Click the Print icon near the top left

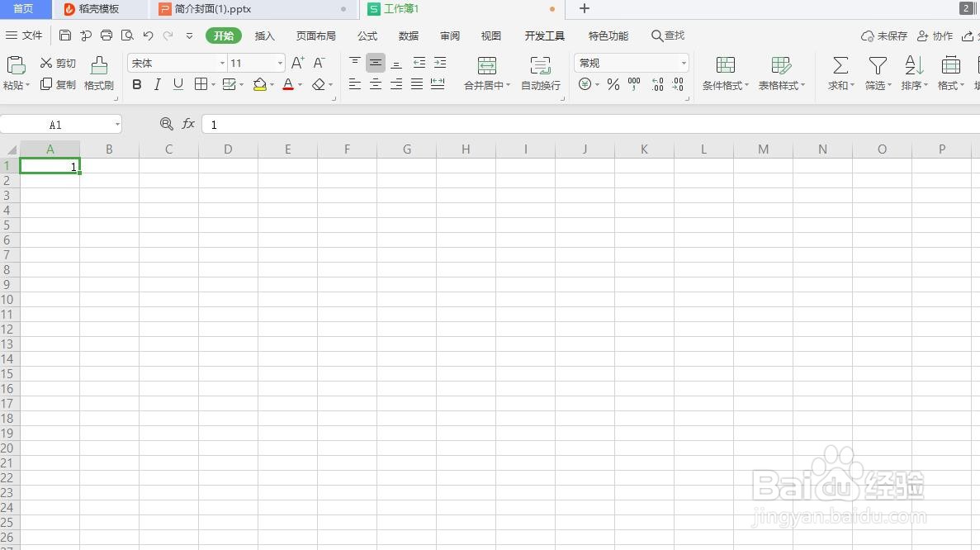(x=106, y=36)
